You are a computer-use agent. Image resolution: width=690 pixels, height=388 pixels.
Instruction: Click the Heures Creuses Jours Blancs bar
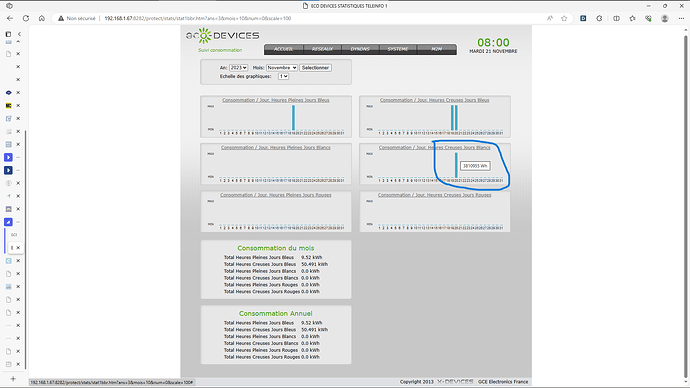pyautogui.click(x=456, y=165)
